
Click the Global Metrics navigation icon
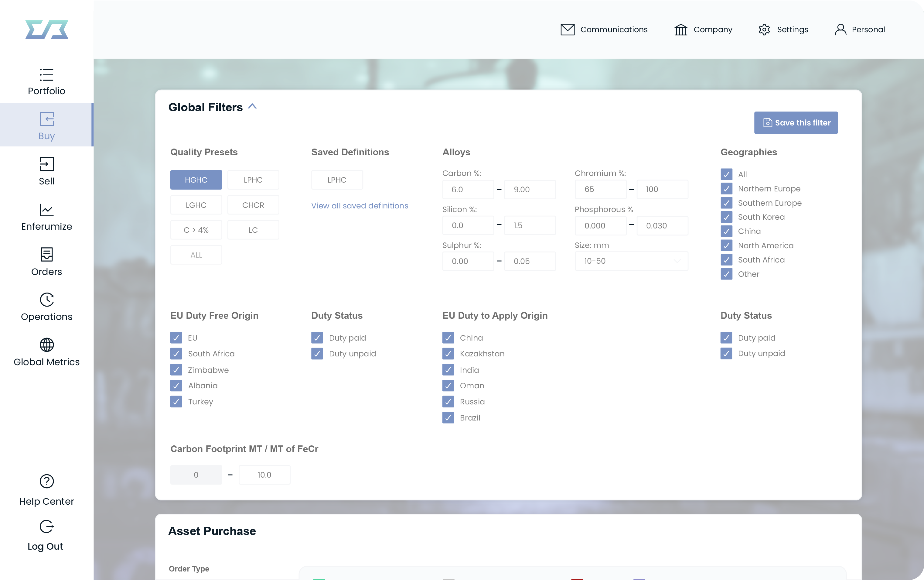46,344
